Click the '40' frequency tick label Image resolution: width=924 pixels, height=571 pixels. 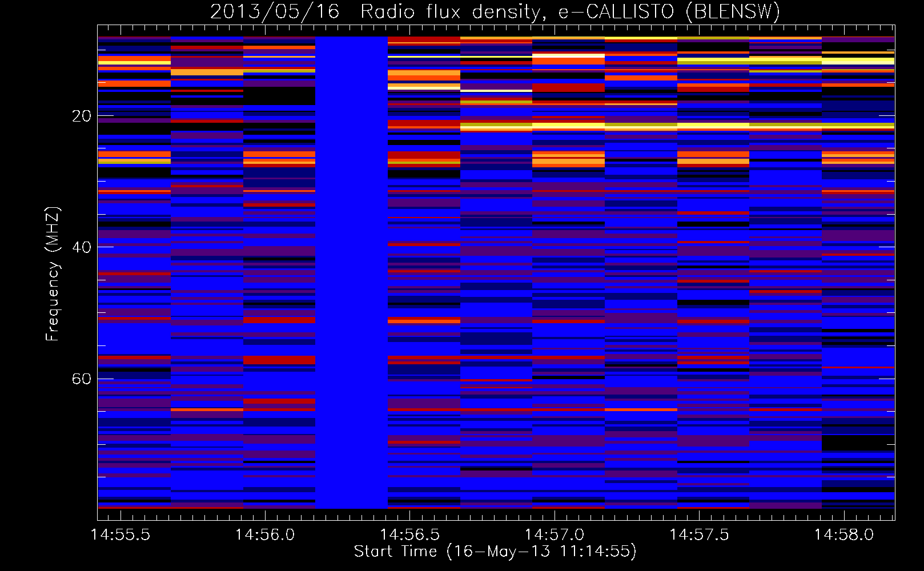click(82, 248)
